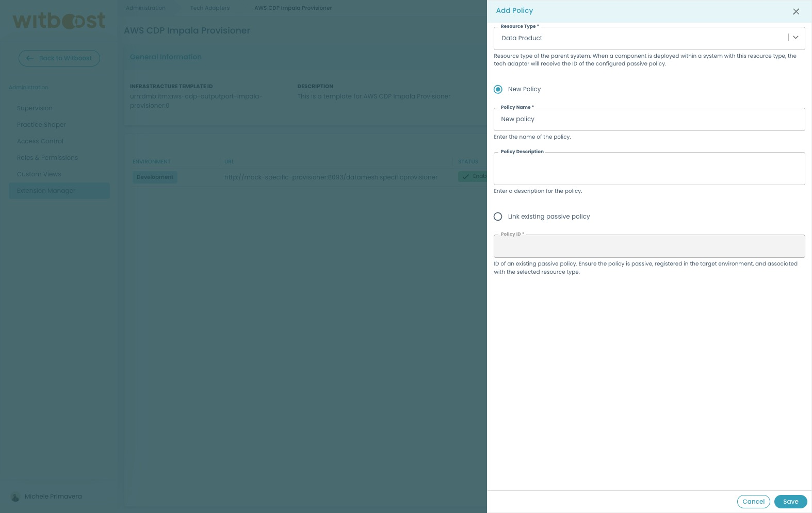The image size is (812, 513).
Task: Open Practice Shaper in sidebar
Action: pos(41,125)
